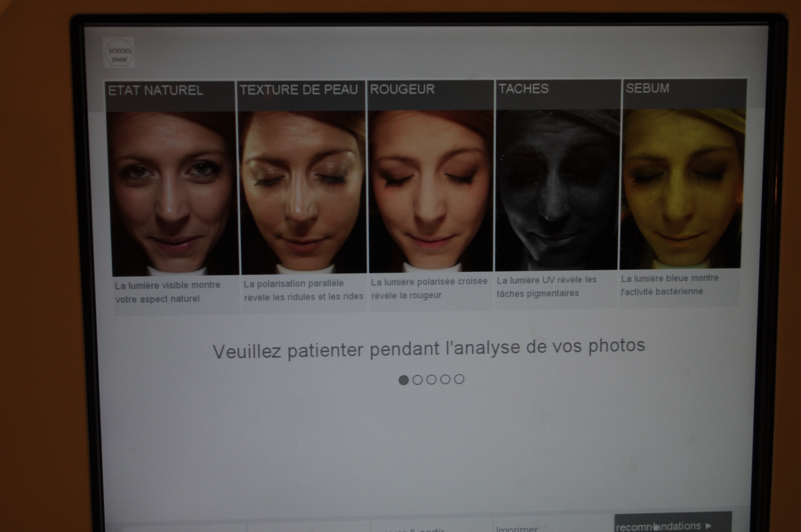Click the SEBUM header label

[x=647, y=88]
